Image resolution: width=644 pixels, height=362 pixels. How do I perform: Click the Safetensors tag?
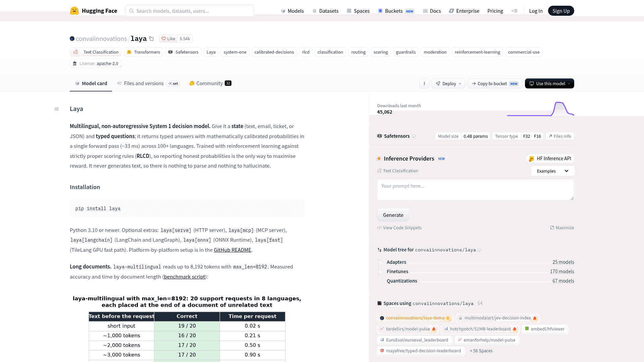click(183, 52)
